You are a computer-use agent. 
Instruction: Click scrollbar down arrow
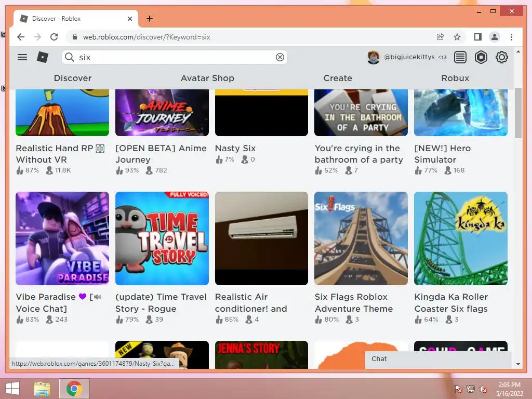tap(518, 364)
